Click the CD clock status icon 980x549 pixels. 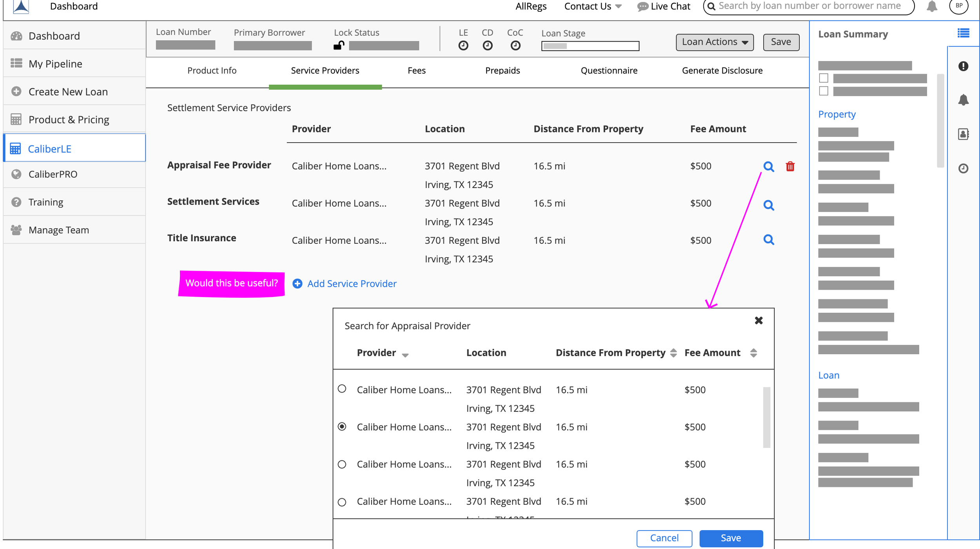pyautogui.click(x=487, y=46)
